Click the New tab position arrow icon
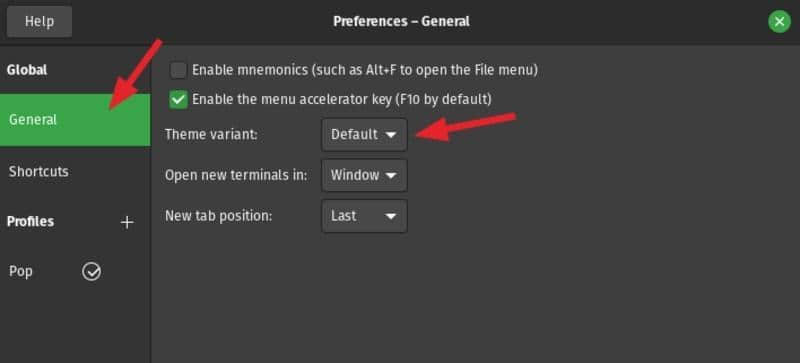This screenshot has width=800, height=363. click(x=391, y=216)
